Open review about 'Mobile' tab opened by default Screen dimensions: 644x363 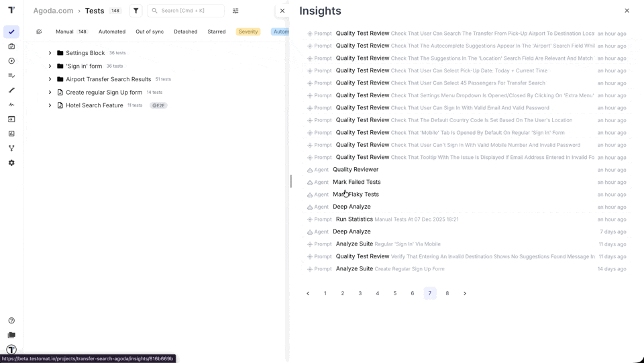coord(467,132)
